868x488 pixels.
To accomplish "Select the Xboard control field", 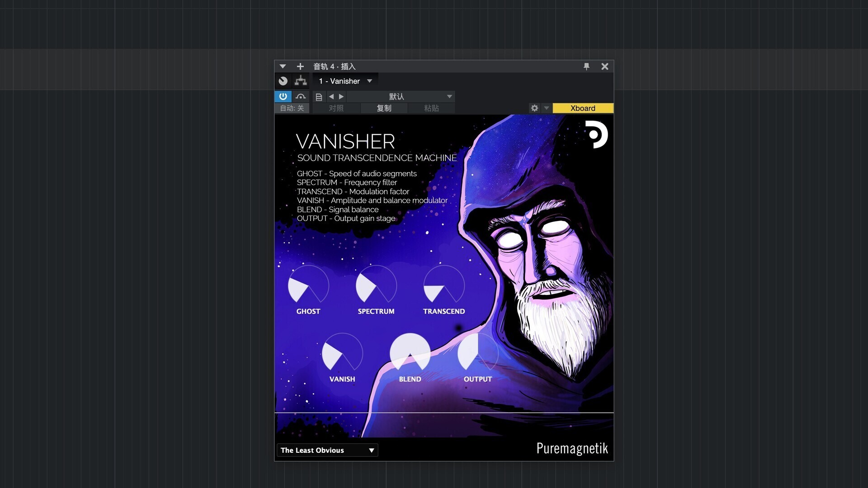I will click(583, 108).
